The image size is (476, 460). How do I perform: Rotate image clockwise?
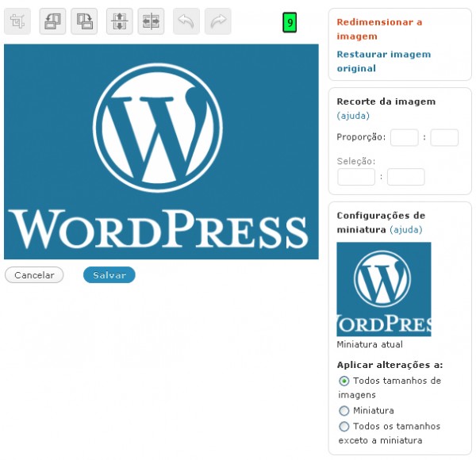click(84, 21)
